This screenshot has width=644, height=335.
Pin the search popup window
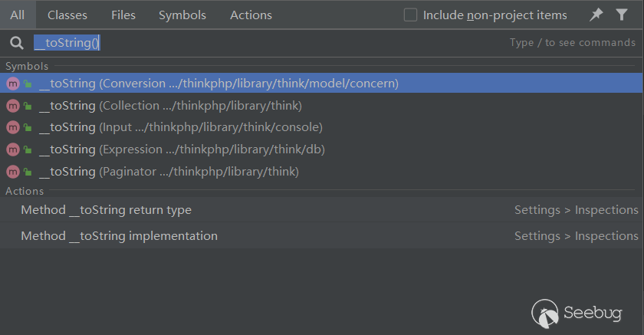(x=596, y=15)
